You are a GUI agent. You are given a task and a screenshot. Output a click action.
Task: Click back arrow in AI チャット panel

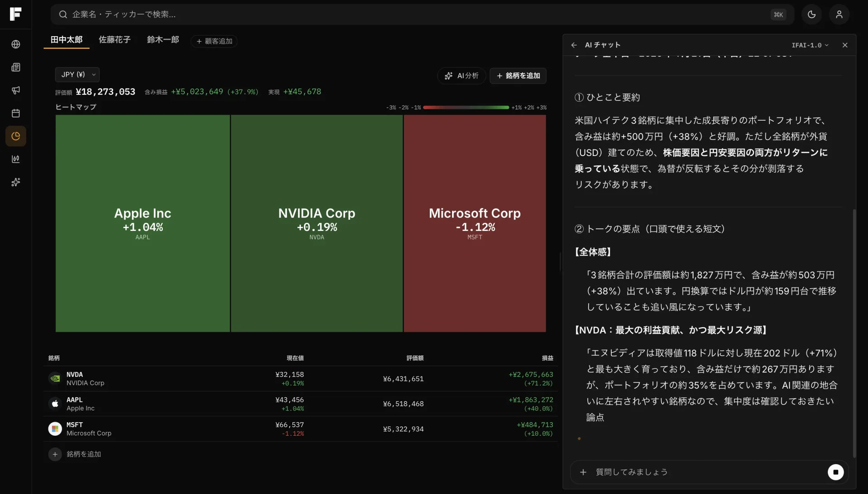(574, 45)
